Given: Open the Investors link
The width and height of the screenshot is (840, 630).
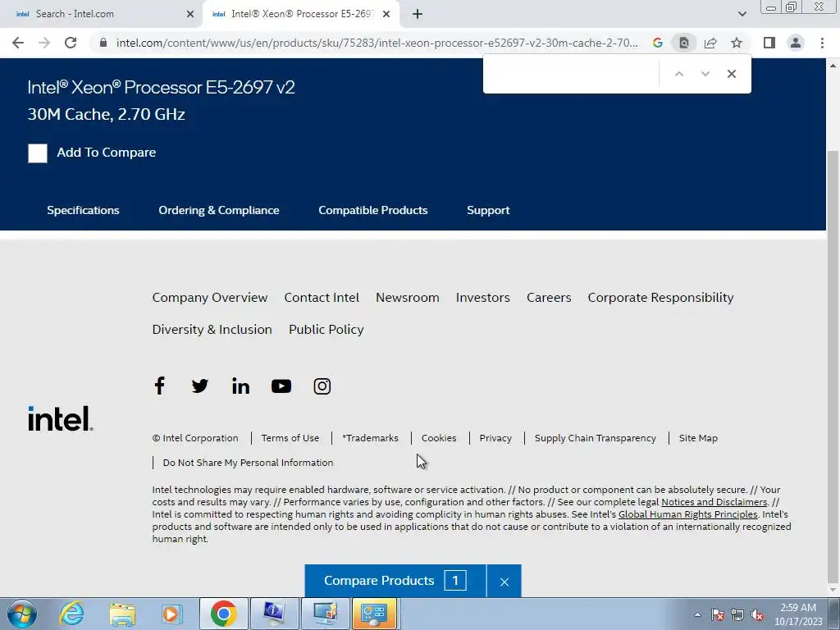Looking at the screenshot, I should [482, 297].
